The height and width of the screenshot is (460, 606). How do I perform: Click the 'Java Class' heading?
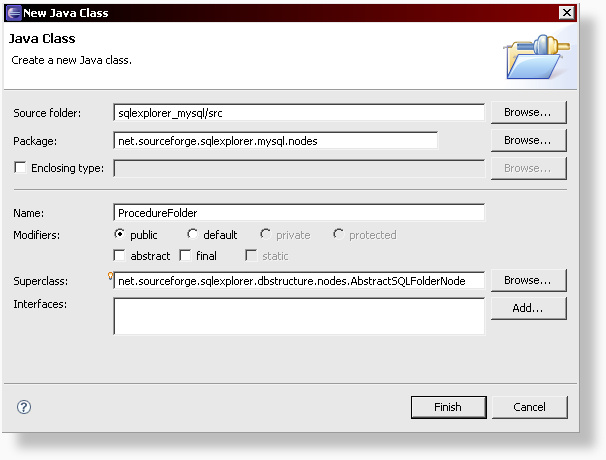coord(42,38)
